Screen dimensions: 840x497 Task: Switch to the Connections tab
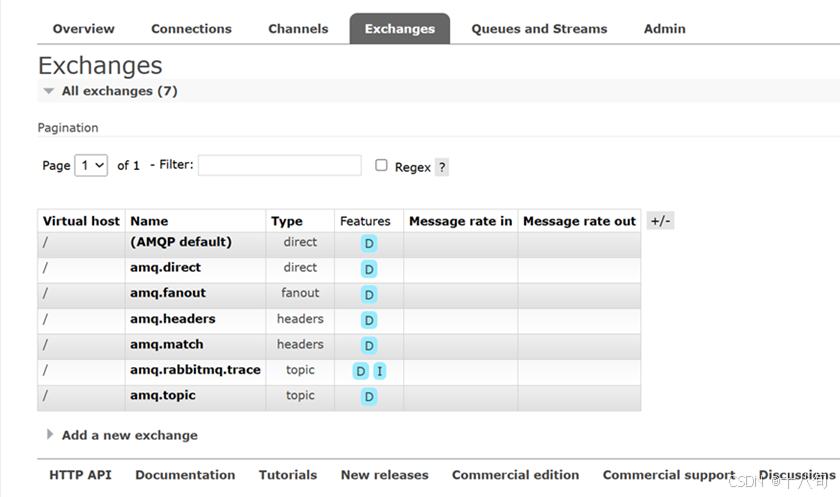191,29
